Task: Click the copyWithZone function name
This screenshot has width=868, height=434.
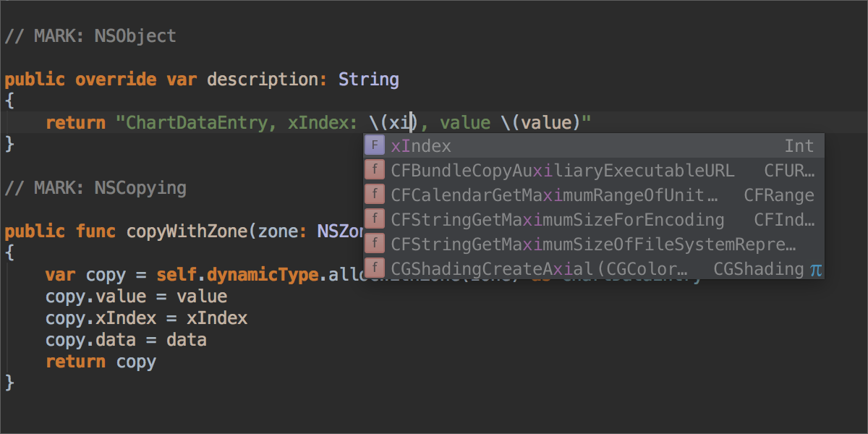Action: point(187,231)
